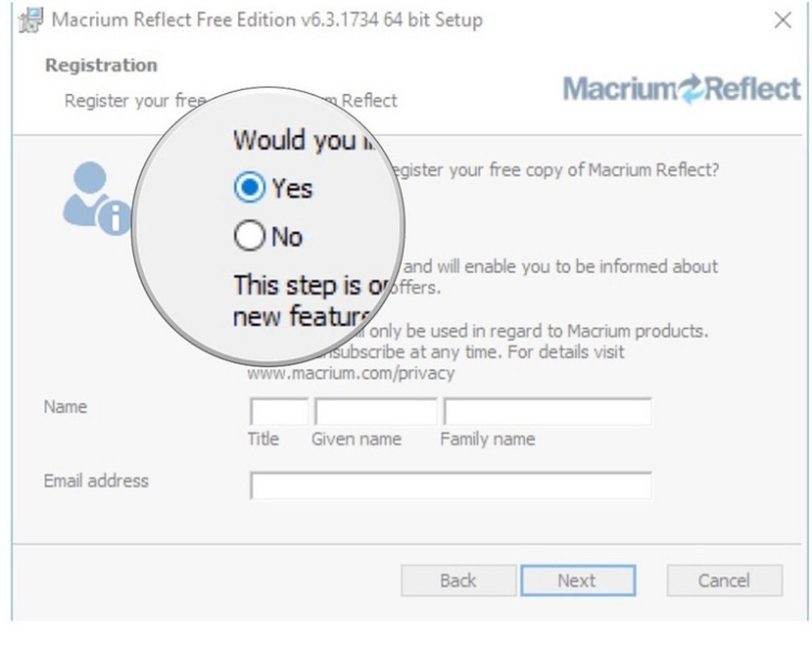Open the www.macrium.com/privacy link
The height and width of the screenshot is (657, 812).
(351, 373)
